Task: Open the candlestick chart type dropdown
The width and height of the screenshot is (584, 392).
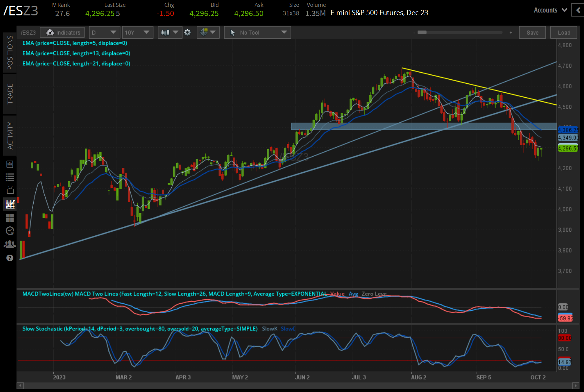Action: coord(170,33)
